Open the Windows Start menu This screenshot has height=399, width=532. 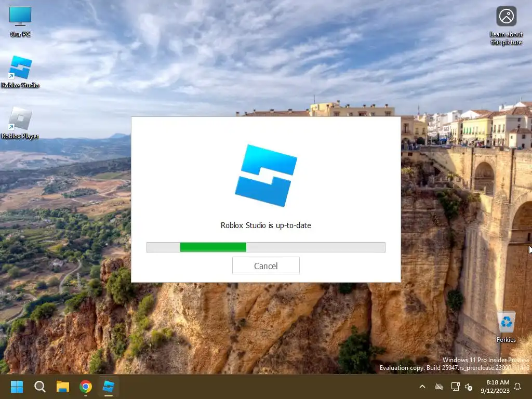pyautogui.click(x=17, y=387)
